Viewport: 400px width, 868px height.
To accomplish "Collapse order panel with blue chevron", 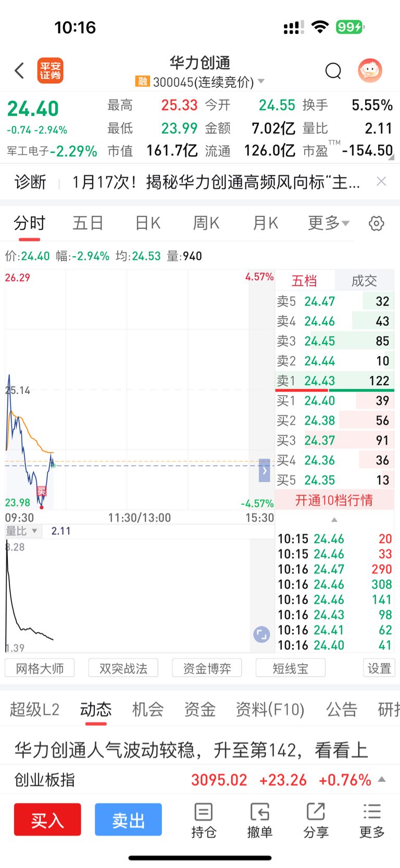I will (265, 470).
